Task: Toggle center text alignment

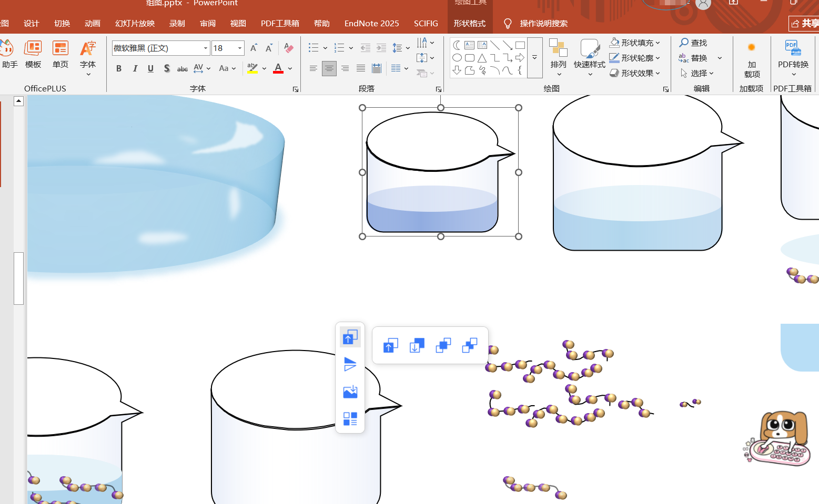Action: [x=329, y=68]
